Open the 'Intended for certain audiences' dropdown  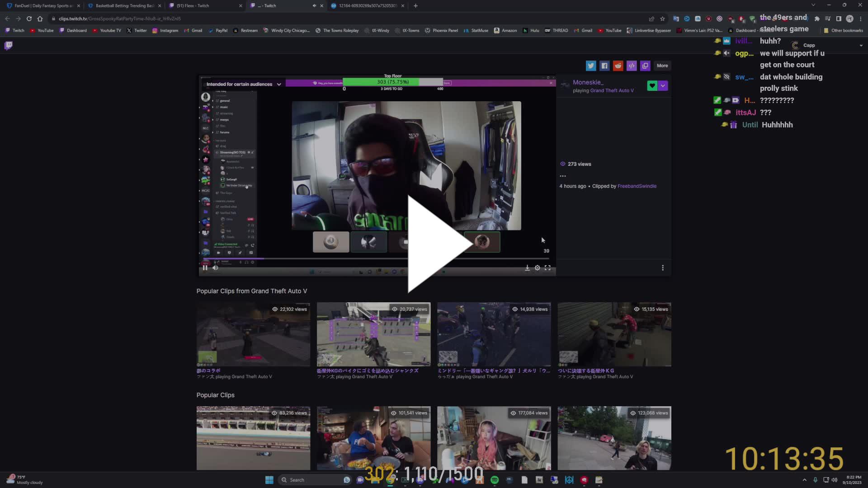[x=279, y=84]
